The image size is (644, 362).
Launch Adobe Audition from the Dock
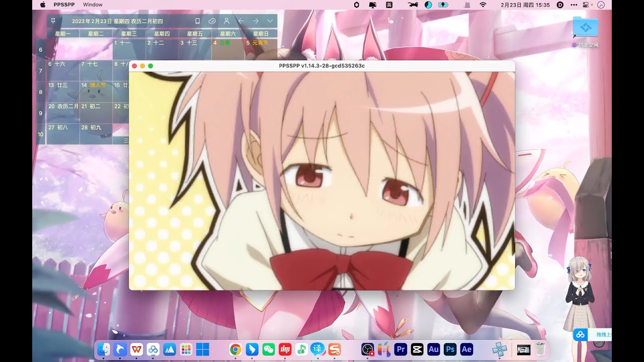pyautogui.click(x=434, y=349)
